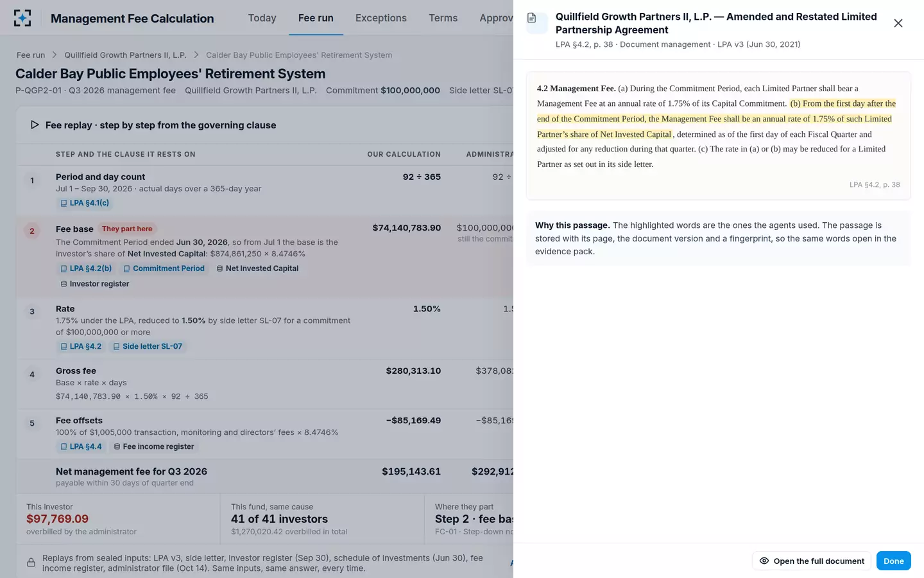Screen dimensions: 924x578
Task: Click the lock icon beside sealed inputs note
Action: point(31,563)
